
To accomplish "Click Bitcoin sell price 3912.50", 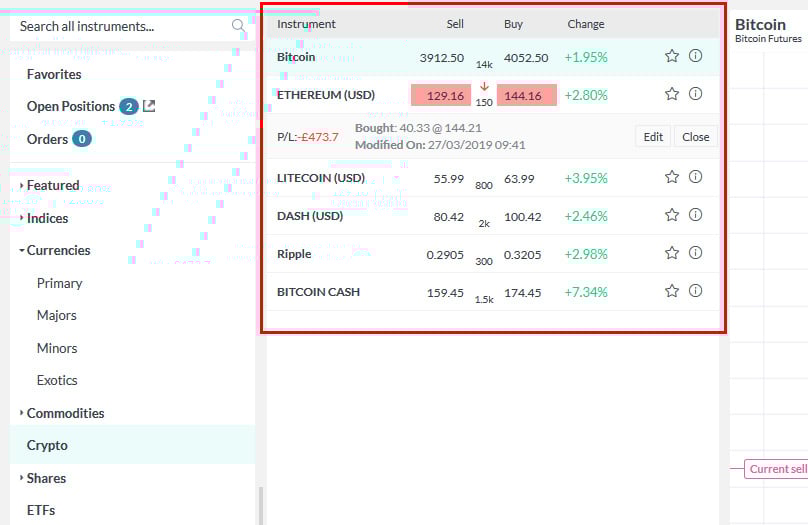I will tap(442, 58).
